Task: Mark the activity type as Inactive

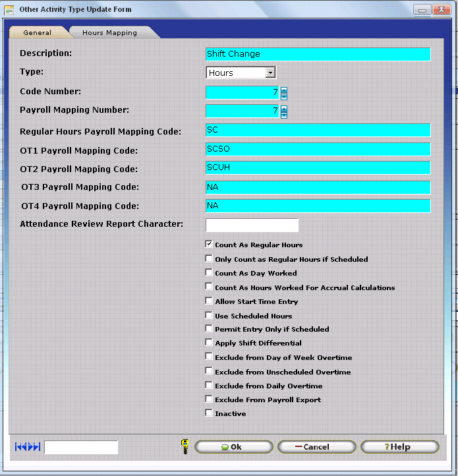Action: [209, 413]
